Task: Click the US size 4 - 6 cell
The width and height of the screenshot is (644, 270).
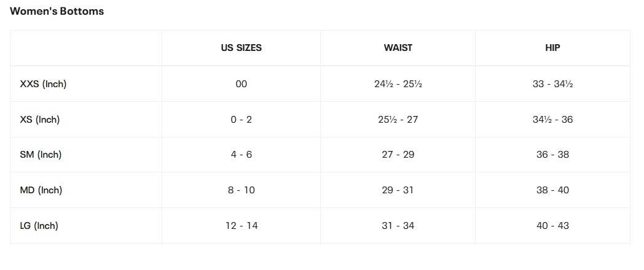Action: point(241,155)
